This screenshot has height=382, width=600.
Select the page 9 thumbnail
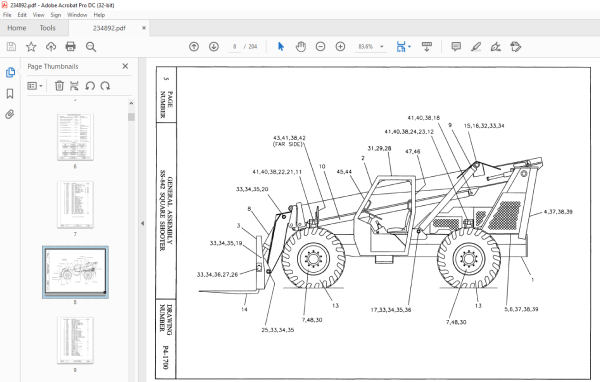(75, 341)
